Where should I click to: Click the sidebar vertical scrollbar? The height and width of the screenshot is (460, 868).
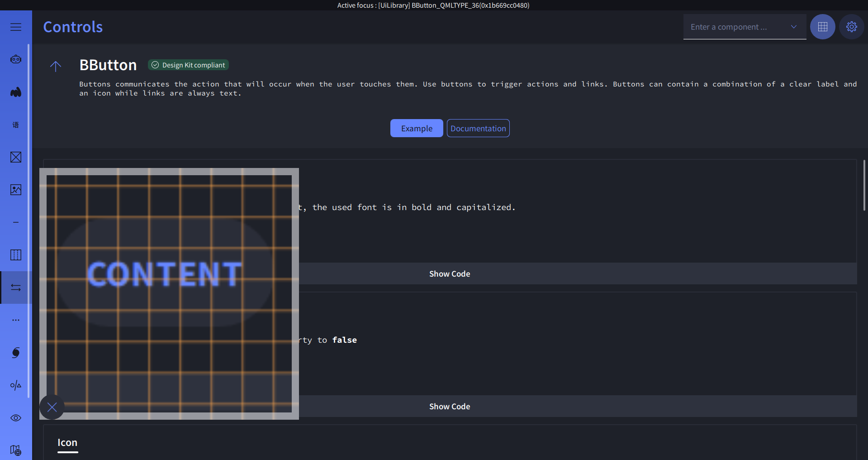pyautogui.click(x=29, y=221)
